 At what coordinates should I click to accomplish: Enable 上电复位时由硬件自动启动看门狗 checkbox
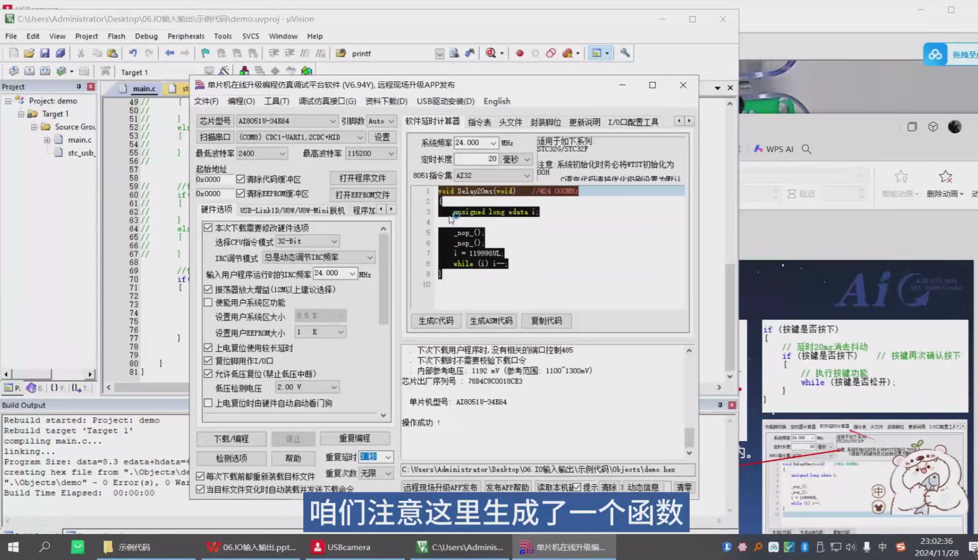click(208, 403)
